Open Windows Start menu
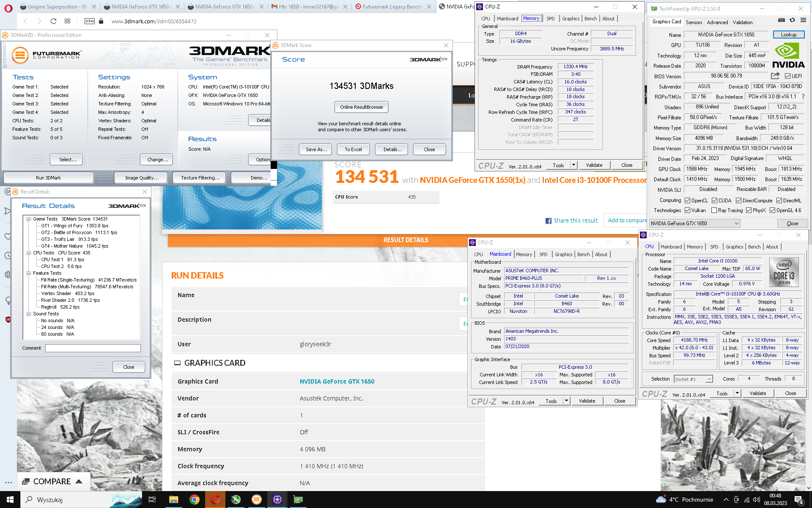This screenshot has width=812, height=508. (10, 500)
